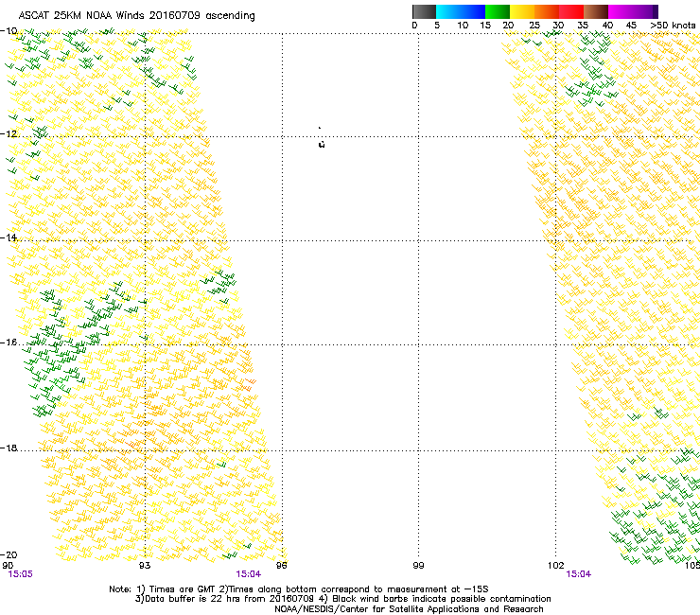Click legend value 25 under the color bar

click(x=534, y=26)
